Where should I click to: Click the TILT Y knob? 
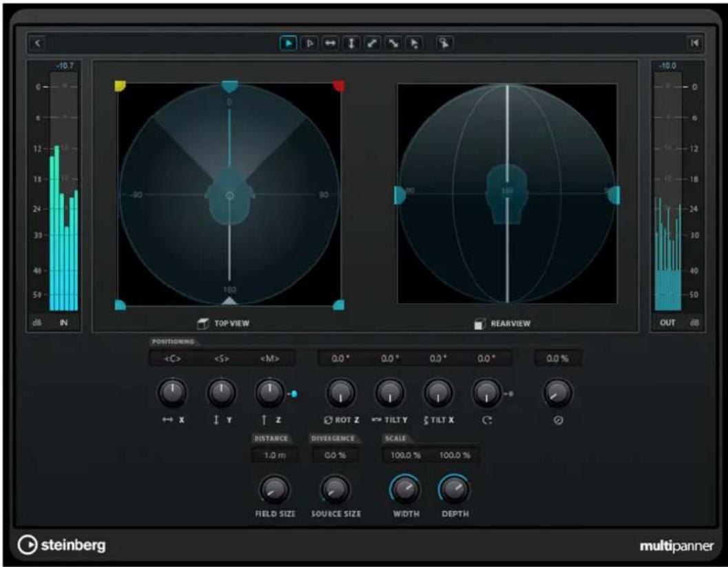pyautogui.click(x=390, y=393)
